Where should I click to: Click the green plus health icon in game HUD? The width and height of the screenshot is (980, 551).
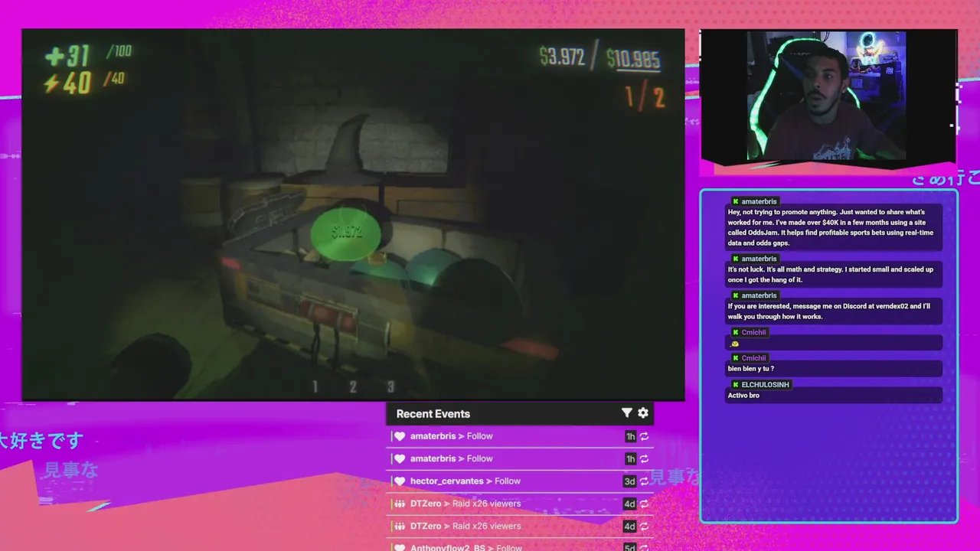(x=54, y=57)
